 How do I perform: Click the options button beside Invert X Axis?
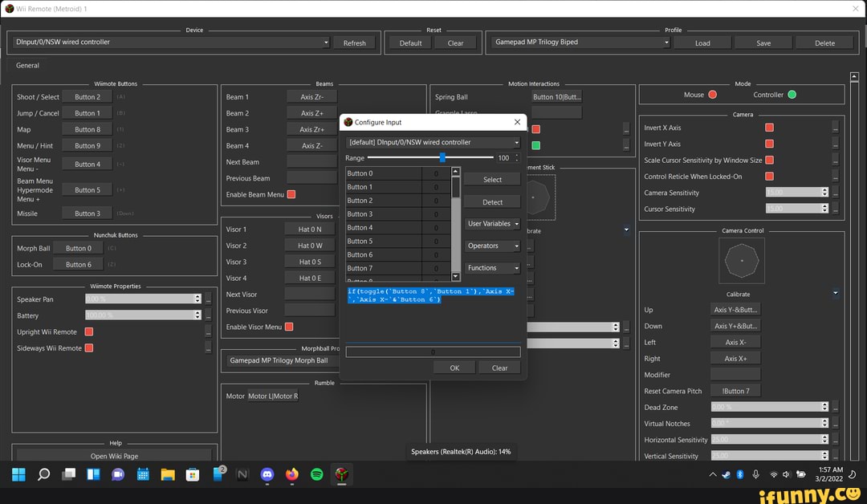[x=835, y=128]
